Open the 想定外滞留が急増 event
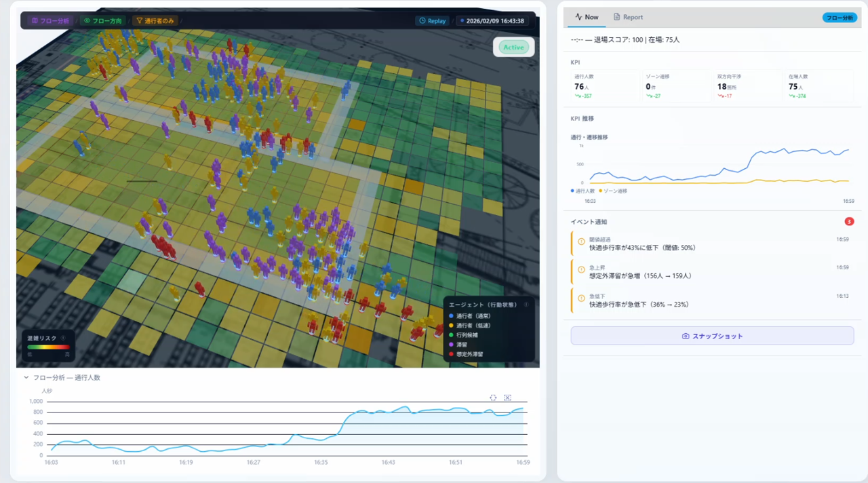The image size is (868, 483). click(x=712, y=272)
